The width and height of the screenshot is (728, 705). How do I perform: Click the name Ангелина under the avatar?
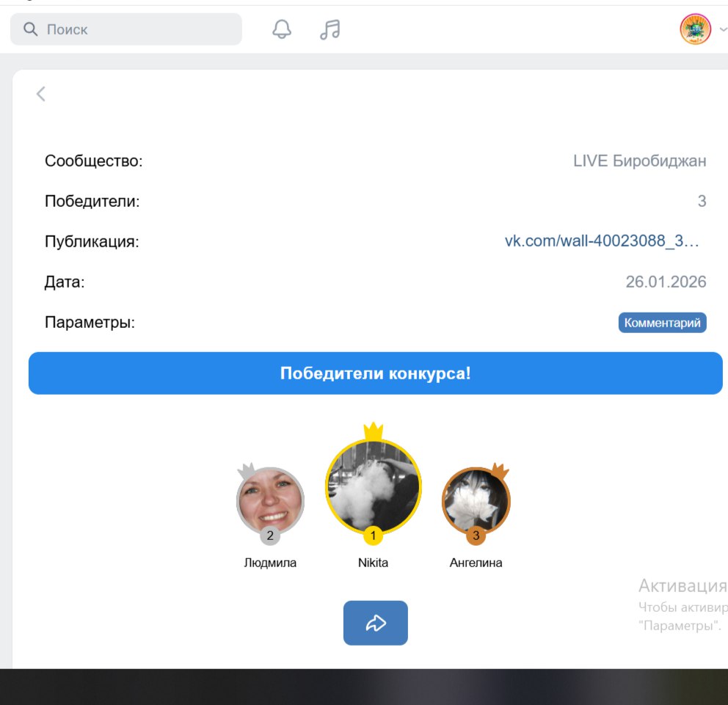click(476, 563)
